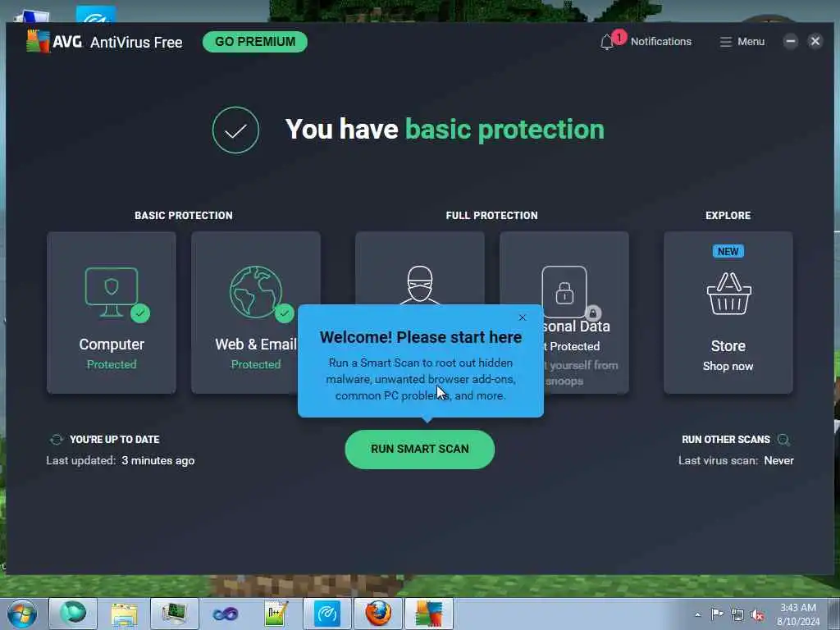Screen dimensions: 840x630
Task: Click the 'Last virus scan: Never' text
Action: click(x=736, y=461)
